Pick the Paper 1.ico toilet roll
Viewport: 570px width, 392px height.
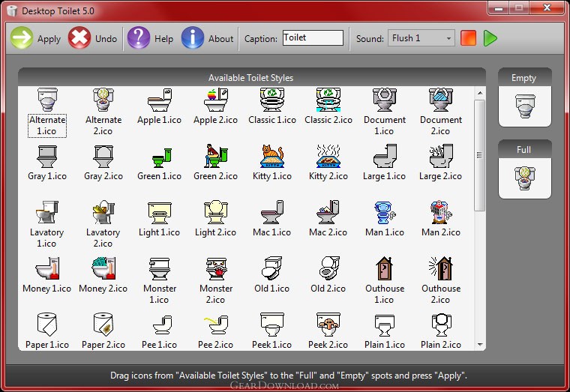[47, 325]
